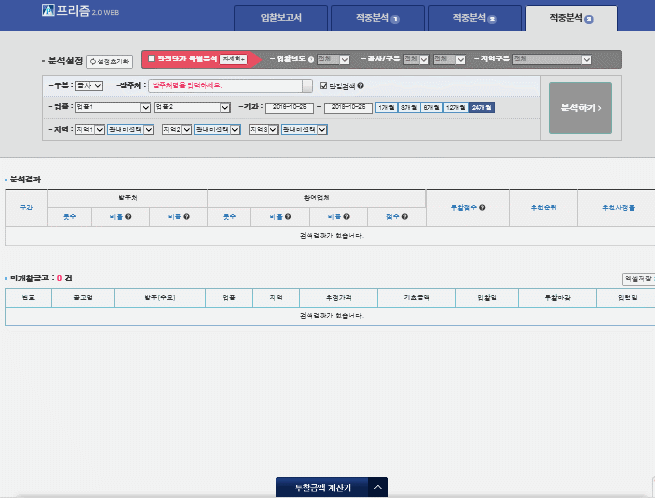This screenshot has width=655, height=498.
Task: Set period to 1개월
Action: point(386,107)
